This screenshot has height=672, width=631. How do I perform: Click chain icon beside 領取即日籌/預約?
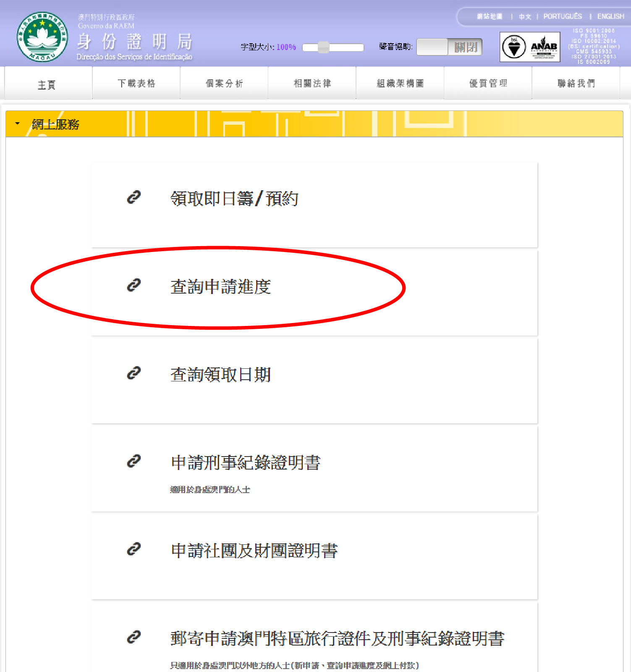pyautogui.click(x=134, y=197)
